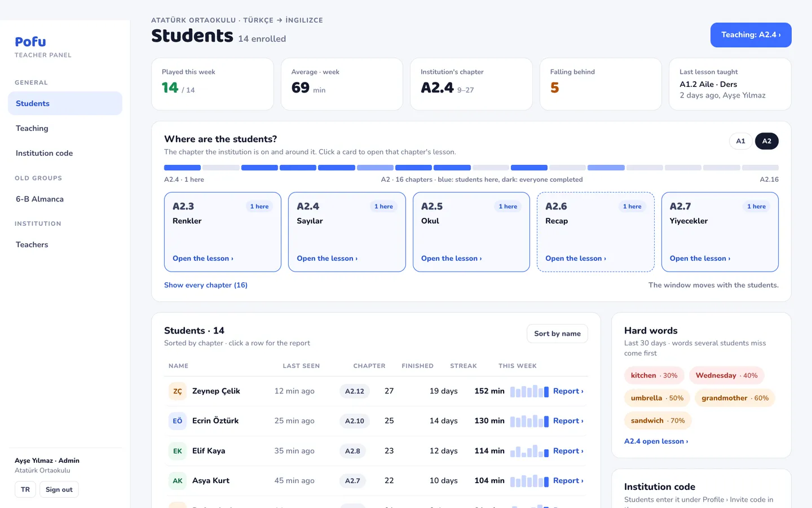Screen dimensions: 812x508
Task: Click the A2.10 chapter badge
Action: coord(355,421)
